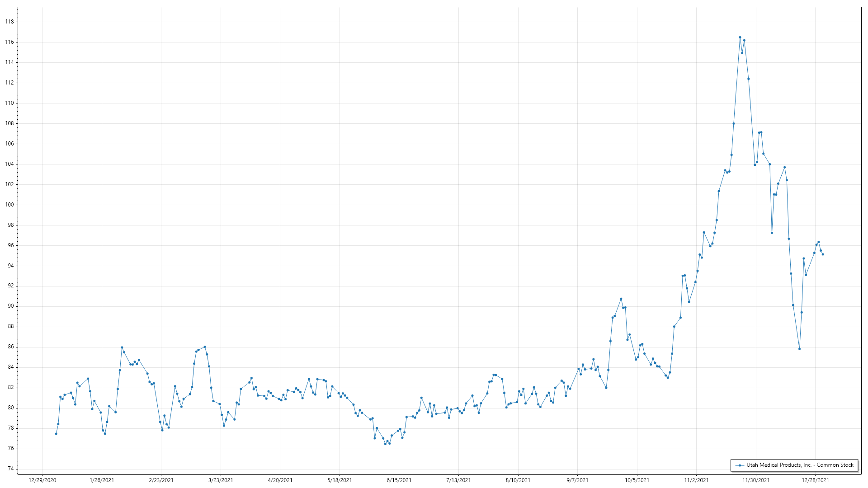
Task: Select the Utah Medical Products legend label
Action: coord(800,465)
